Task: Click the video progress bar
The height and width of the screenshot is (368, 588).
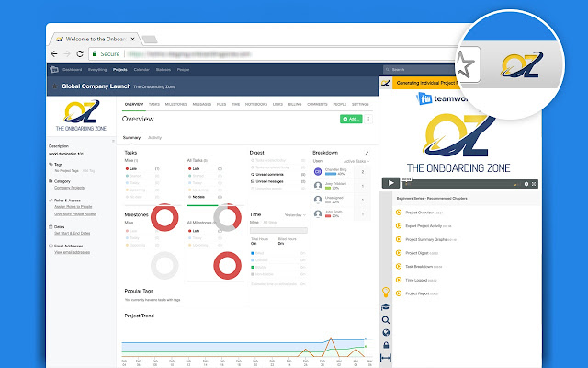Action: (459, 184)
